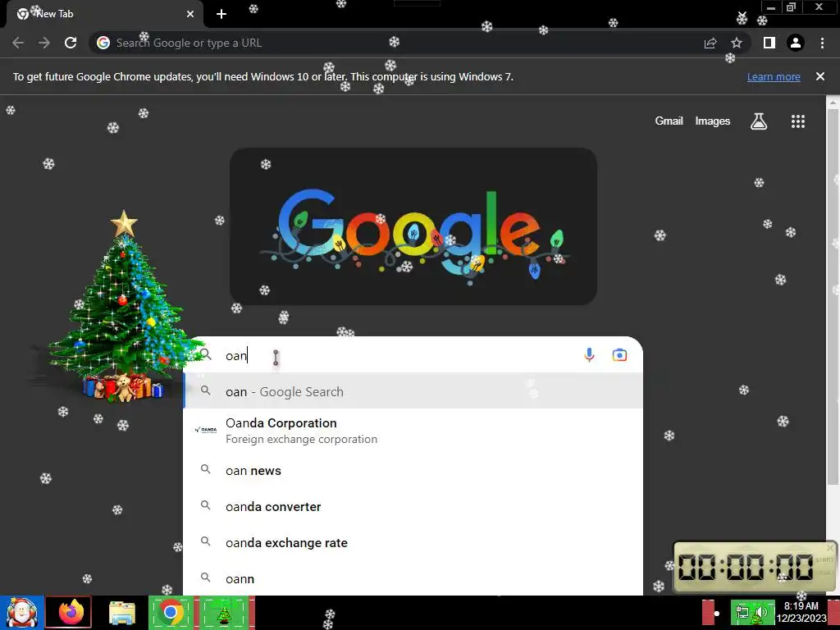Go forward using the forward arrow
840x630 pixels.
[44, 43]
